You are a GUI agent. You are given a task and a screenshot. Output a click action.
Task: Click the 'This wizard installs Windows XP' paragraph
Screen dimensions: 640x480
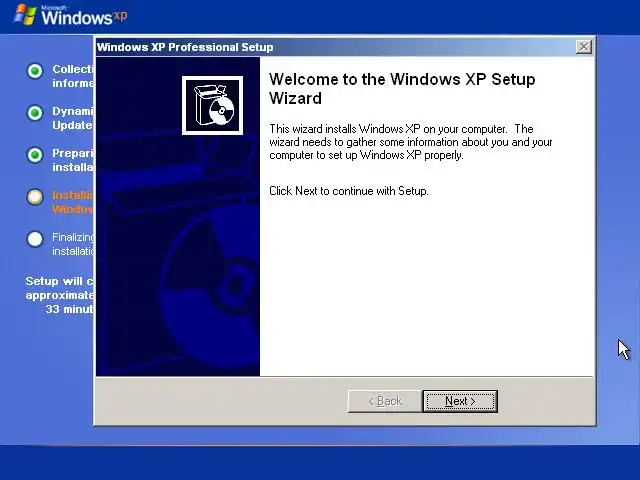[x=411, y=142]
